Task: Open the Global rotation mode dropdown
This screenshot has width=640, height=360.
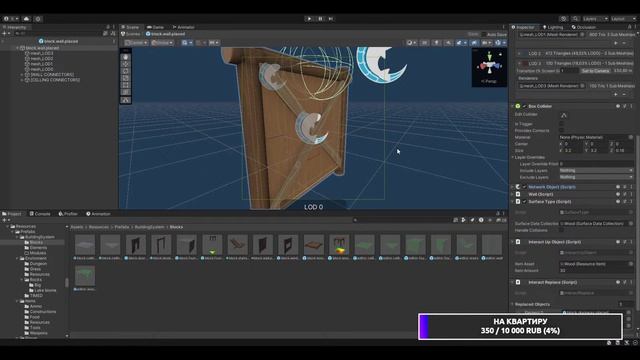Action: pyautogui.click(x=162, y=42)
